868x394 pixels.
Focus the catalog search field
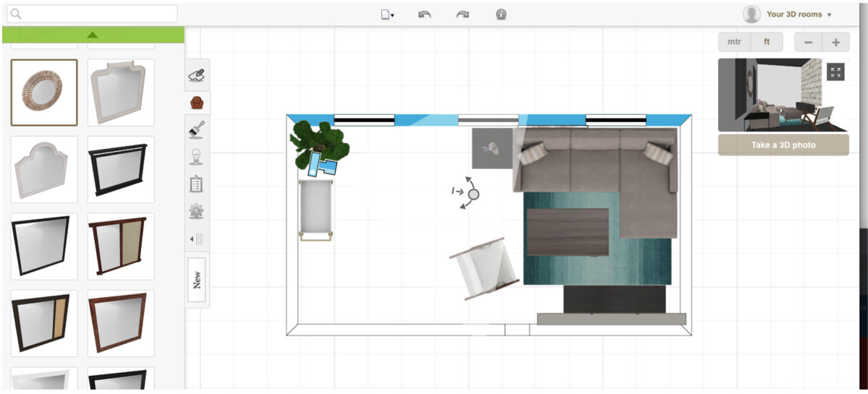pos(90,14)
